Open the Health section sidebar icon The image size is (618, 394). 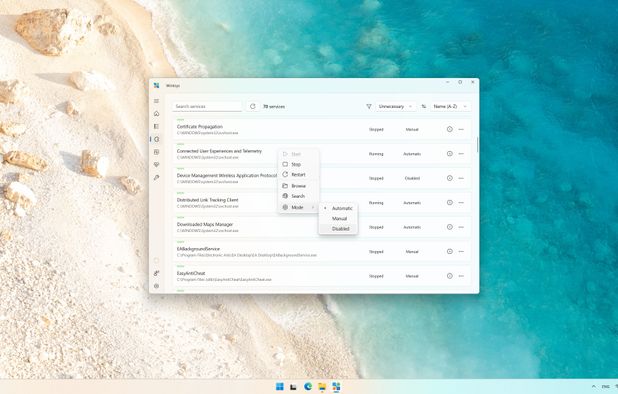click(156, 165)
